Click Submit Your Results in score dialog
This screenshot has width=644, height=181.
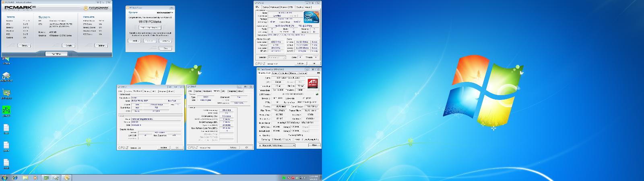coord(150,27)
